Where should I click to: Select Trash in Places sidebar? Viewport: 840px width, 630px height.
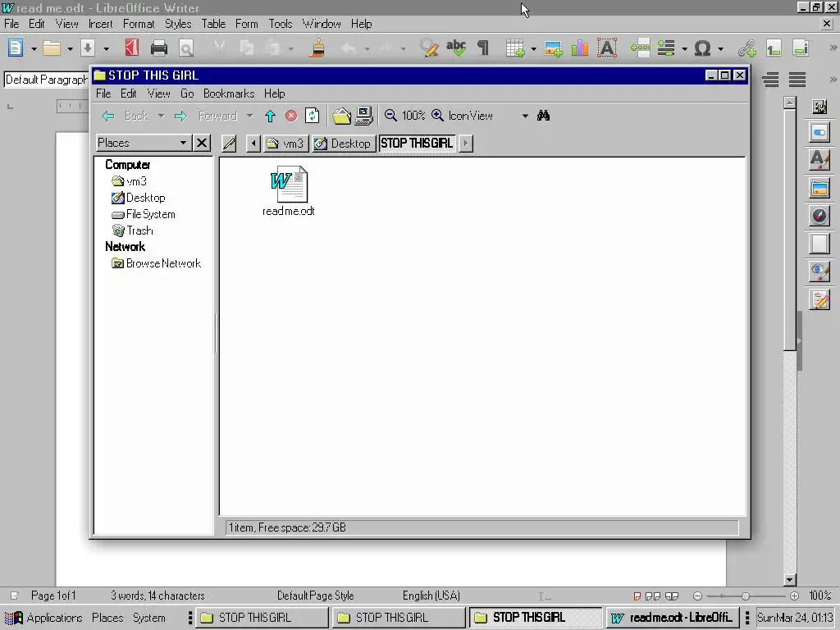click(132, 231)
